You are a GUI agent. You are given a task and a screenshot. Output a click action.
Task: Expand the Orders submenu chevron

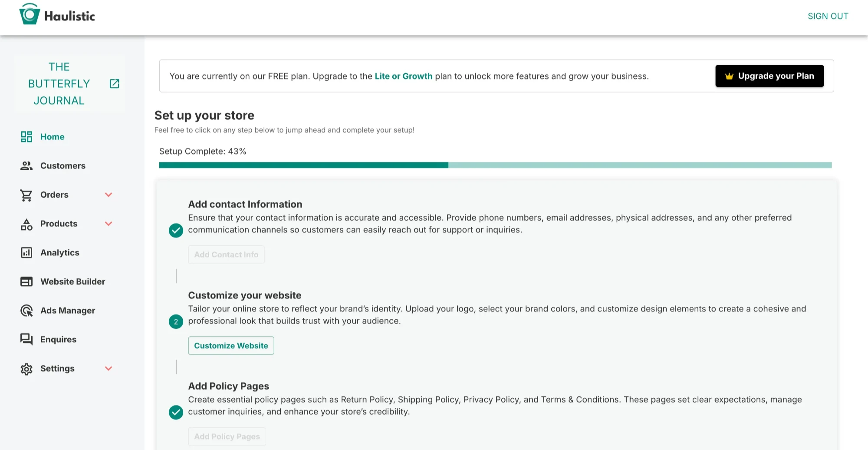(108, 195)
